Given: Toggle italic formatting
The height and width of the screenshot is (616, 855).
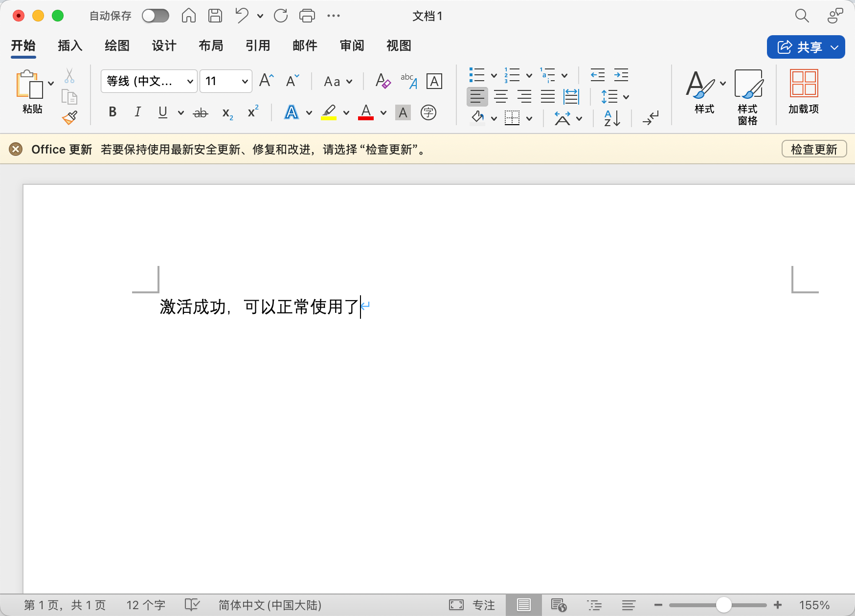Looking at the screenshot, I should (x=138, y=112).
